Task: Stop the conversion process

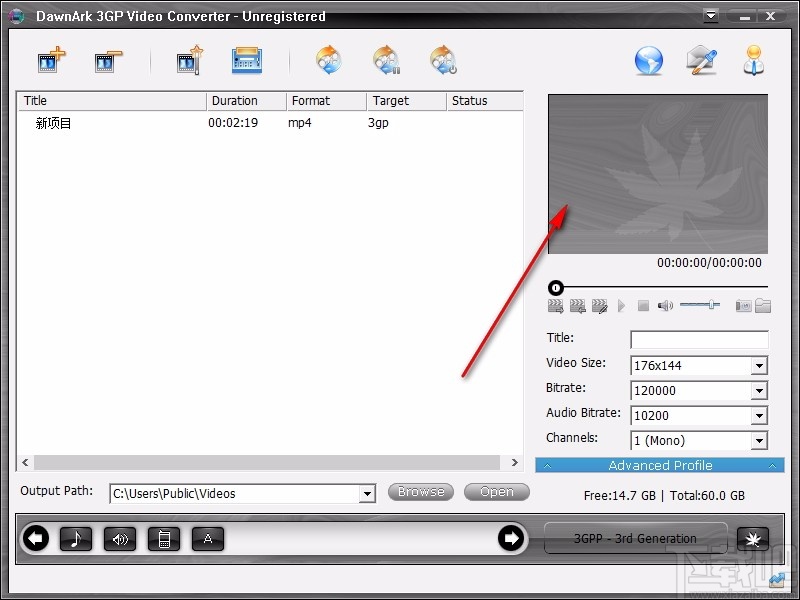Action: click(443, 61)
